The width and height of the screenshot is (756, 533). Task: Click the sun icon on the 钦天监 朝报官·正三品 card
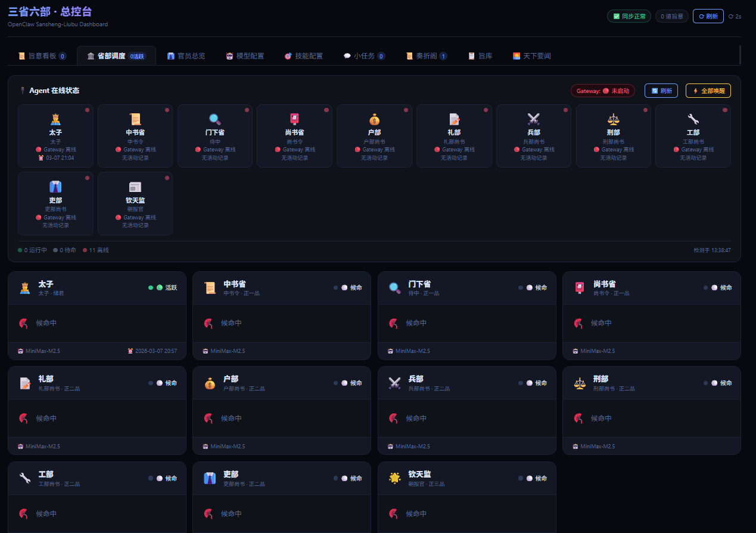[394, 479]
